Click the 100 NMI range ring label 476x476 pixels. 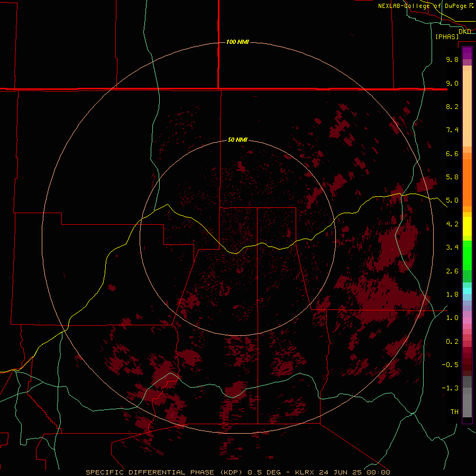tap(237, 42)
